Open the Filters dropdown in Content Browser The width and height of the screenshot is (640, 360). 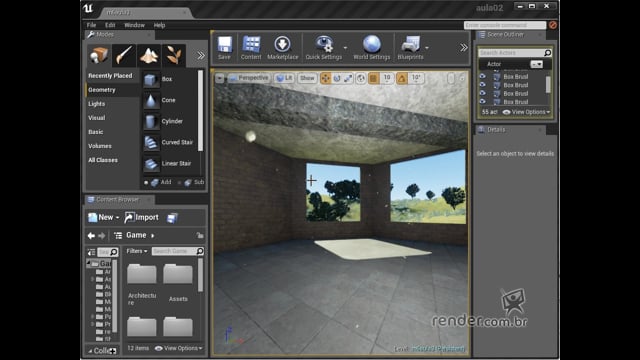(x=136, y=251)
